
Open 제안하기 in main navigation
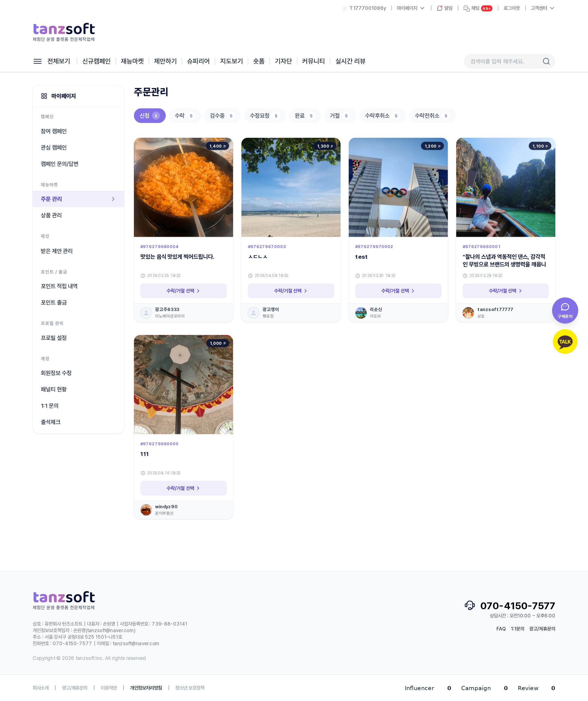pyautogui.click(x=165, y=61)
